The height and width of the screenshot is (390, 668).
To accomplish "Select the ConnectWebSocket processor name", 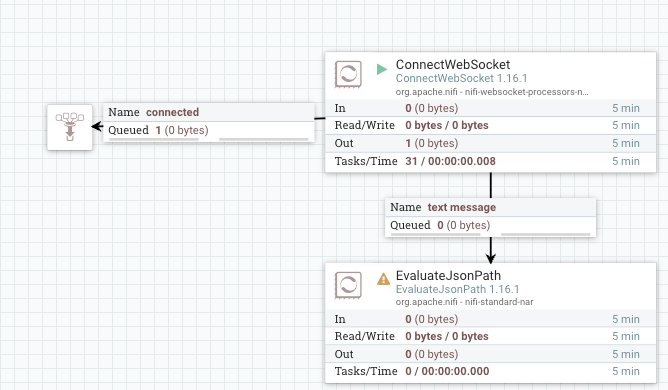I will 453,64.
